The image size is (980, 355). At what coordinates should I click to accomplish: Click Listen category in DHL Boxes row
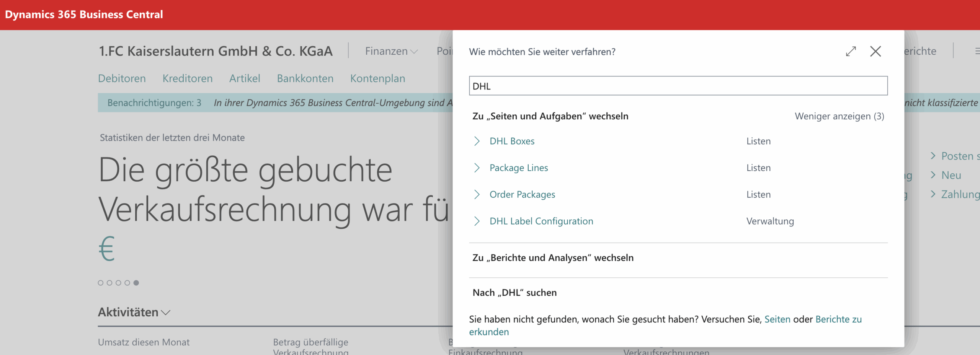(x=758, y=141)
